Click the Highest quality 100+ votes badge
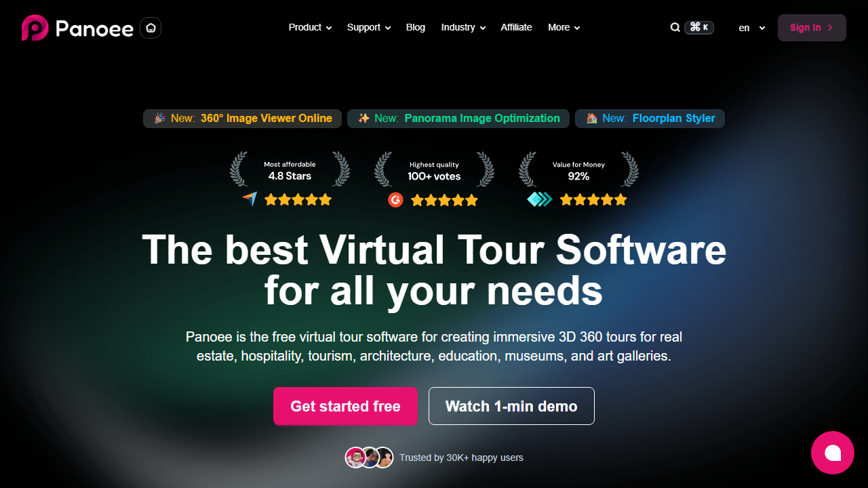The image size is (868, 488). 434,170
